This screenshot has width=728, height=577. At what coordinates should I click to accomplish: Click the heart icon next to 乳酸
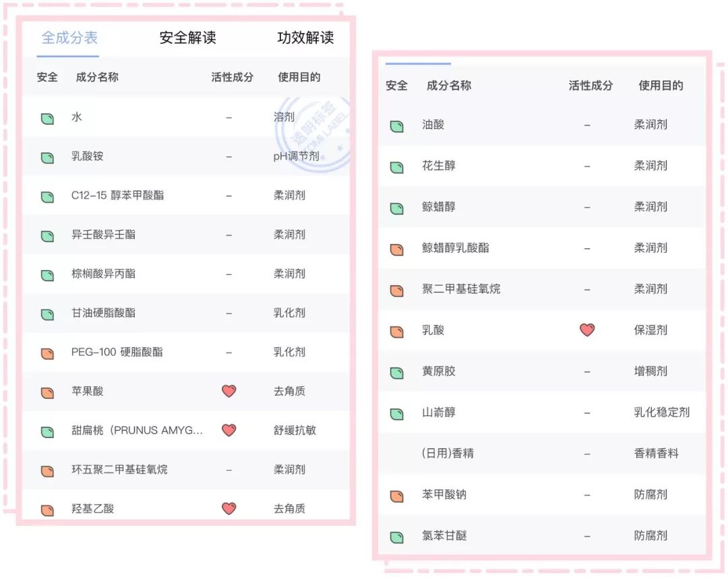pos(587,330)
